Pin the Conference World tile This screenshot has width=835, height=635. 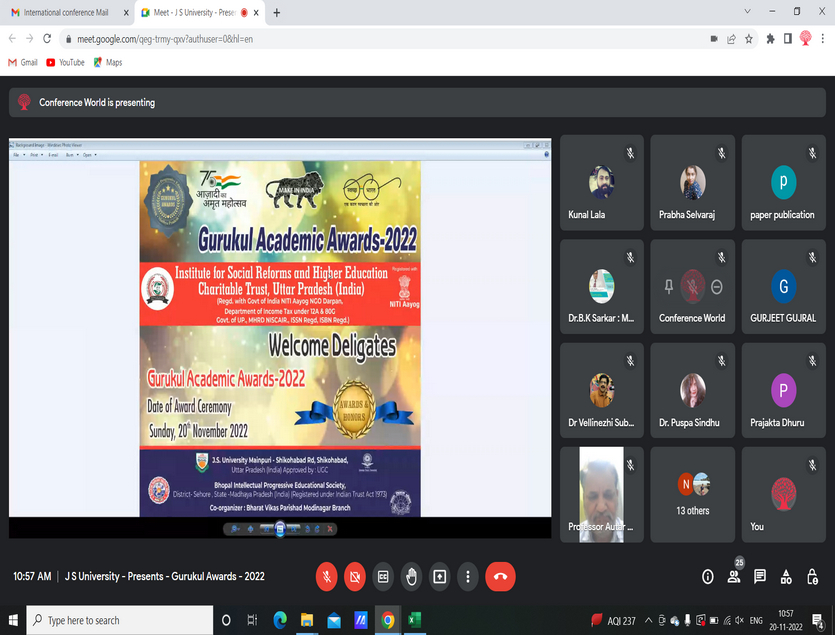(669, 287)
